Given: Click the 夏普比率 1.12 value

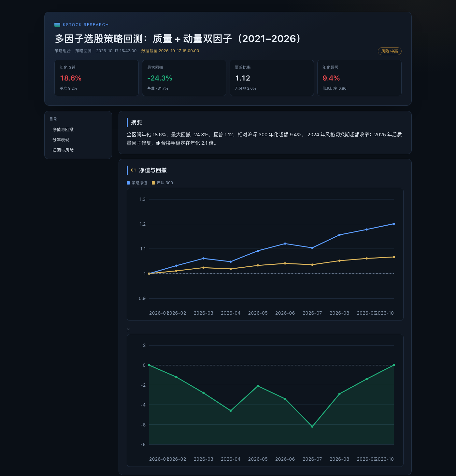Looking at the screenshot, I should coord(243,78).
